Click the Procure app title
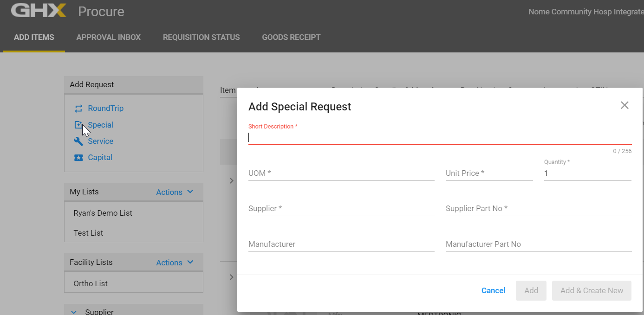The width and height of the screenshot is (644, 315). (101, 12)
